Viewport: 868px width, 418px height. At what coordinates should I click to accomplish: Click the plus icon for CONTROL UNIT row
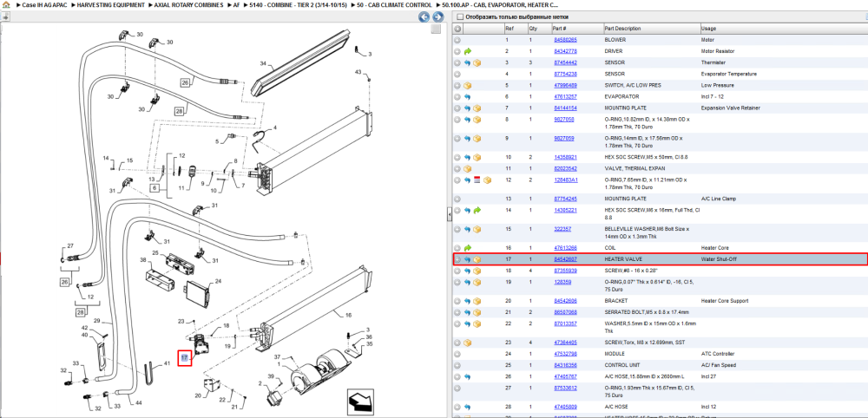tap(457, 365)
